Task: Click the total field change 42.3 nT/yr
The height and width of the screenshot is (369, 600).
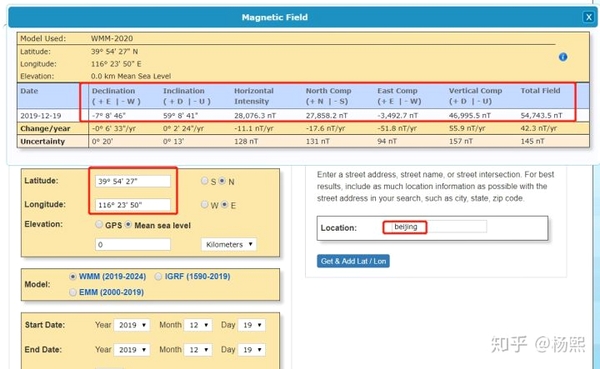Action: coord(539,129)
